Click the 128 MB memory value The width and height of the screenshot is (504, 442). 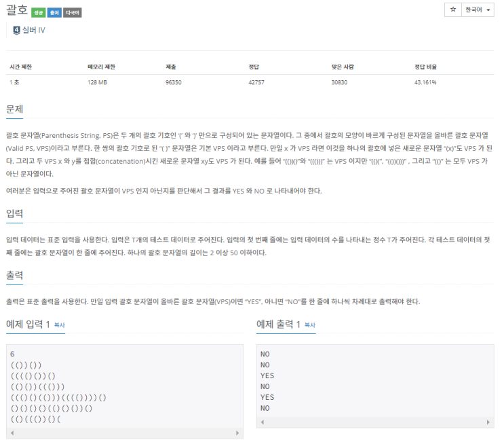(97, 82)
